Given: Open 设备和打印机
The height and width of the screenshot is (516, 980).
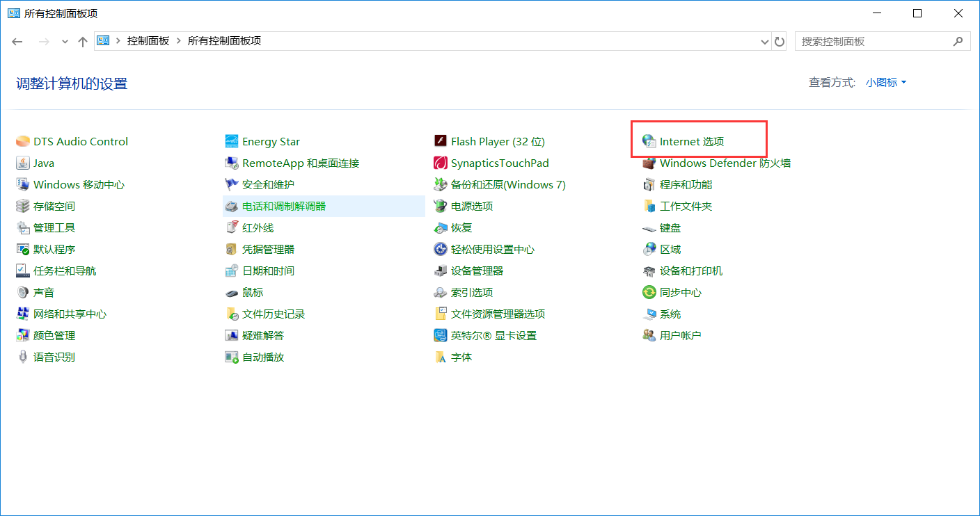Looking at the screenshot, I should 691,271.
